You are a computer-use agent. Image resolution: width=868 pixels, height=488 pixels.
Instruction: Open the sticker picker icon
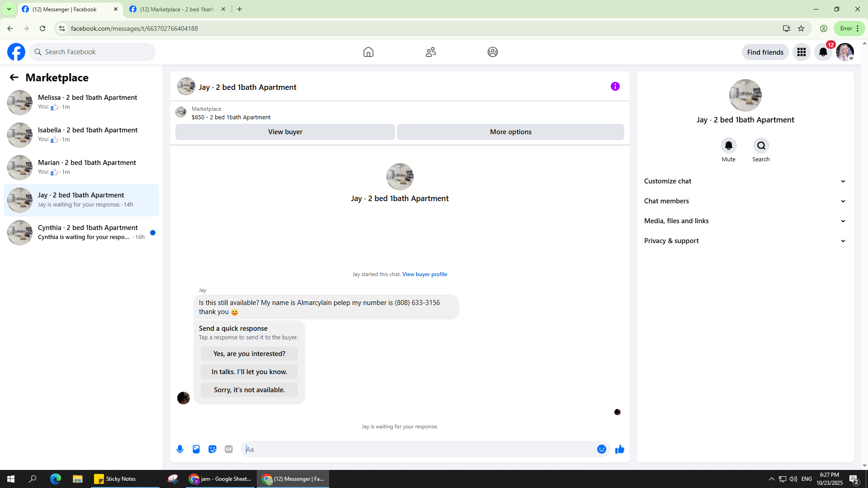coord(212,449)
